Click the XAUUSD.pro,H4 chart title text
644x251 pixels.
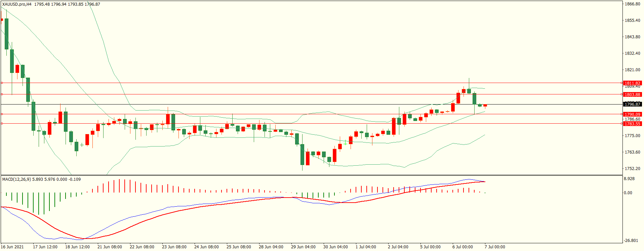pos(17,4)
